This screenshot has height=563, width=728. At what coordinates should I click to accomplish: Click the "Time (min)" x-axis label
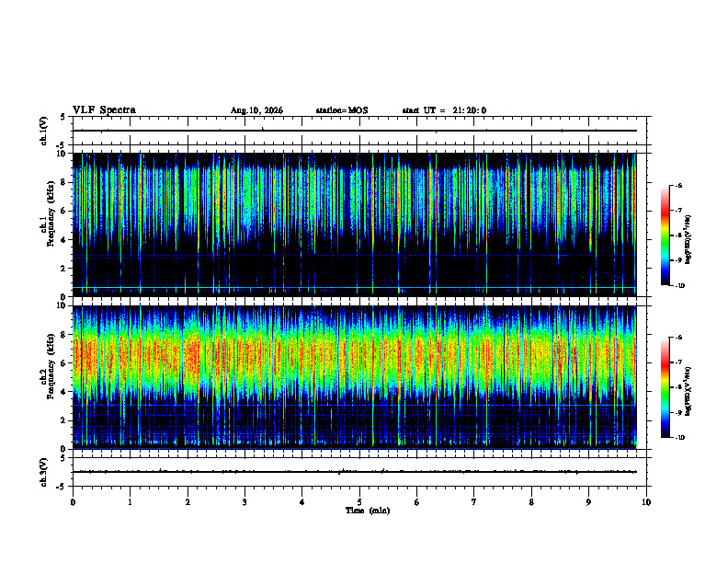point(368,511)
